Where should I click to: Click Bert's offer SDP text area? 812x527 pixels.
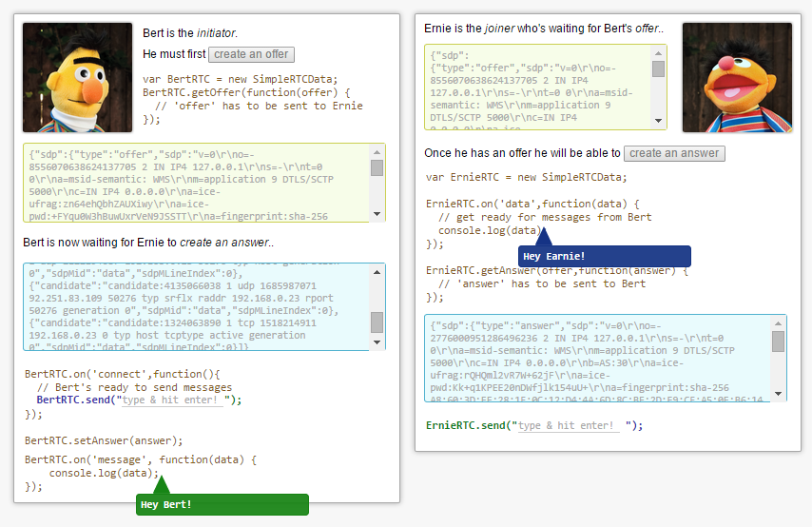pyautogui.click(x=204, y=183)
